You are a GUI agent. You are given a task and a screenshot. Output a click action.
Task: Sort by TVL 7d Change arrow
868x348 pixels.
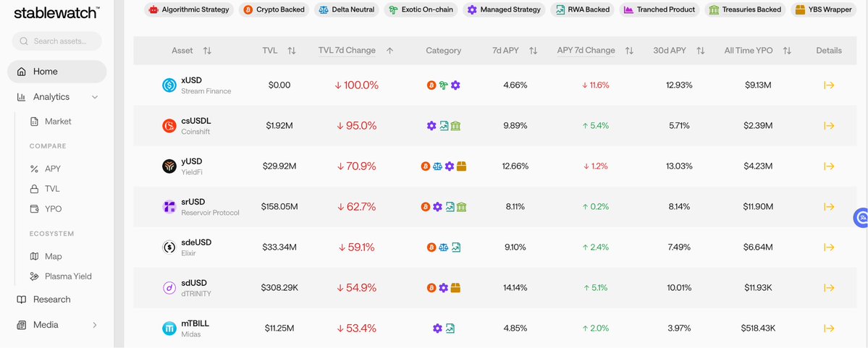(x=389, y=51)
